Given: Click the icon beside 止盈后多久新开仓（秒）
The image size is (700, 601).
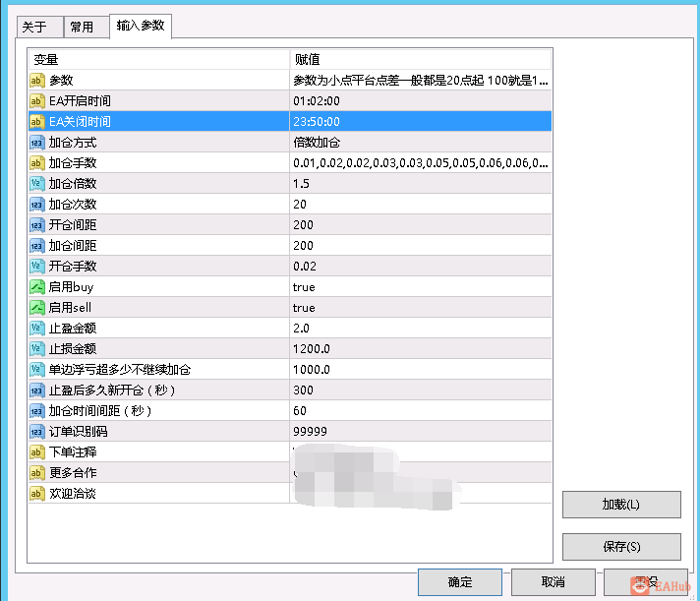Looking at the screenshot, I should coord(37,390).
